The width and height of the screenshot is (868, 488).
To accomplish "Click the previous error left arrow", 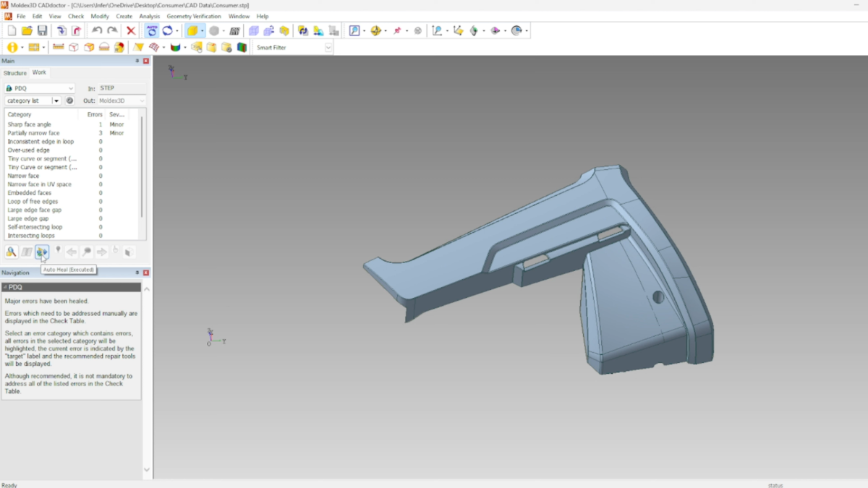I will point(72,252).
